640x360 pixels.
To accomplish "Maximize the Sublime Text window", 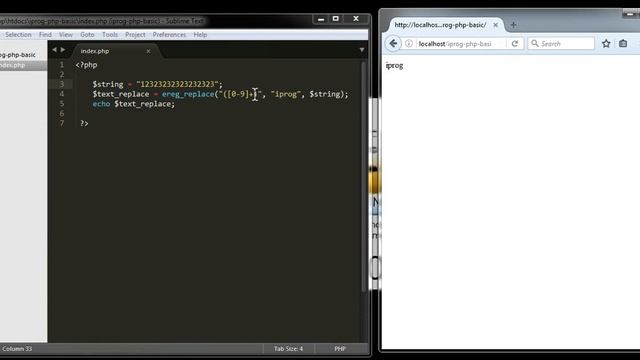I will (336, 19).
